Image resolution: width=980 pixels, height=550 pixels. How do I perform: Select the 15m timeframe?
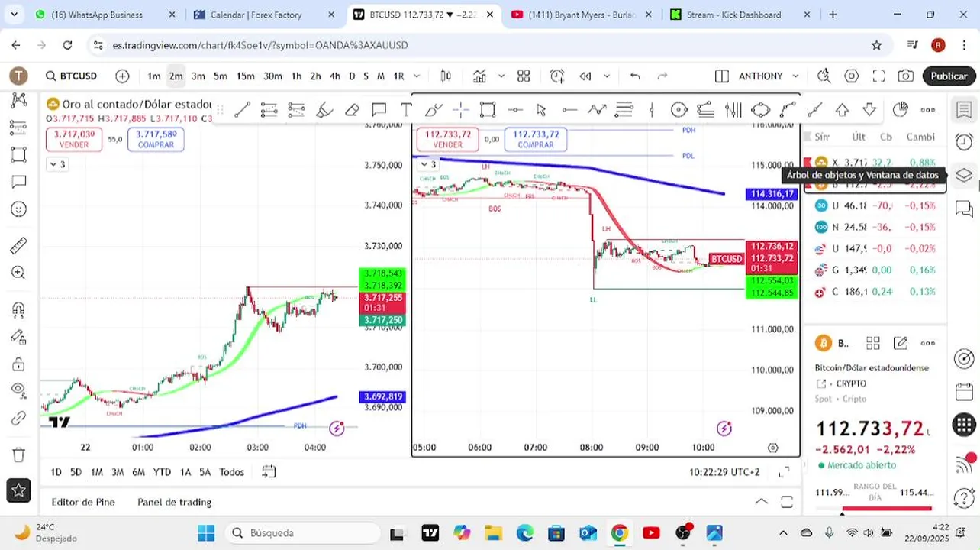245,76
